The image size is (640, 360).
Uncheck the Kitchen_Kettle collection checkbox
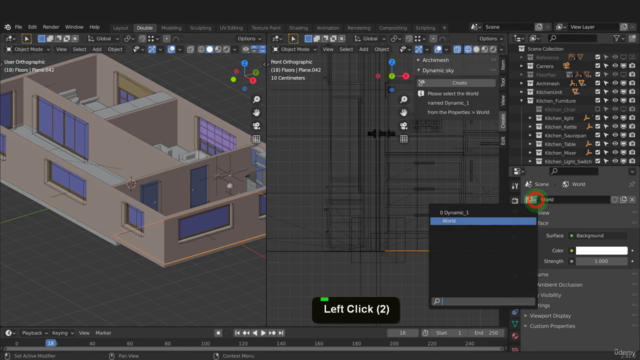coord(598,127)
